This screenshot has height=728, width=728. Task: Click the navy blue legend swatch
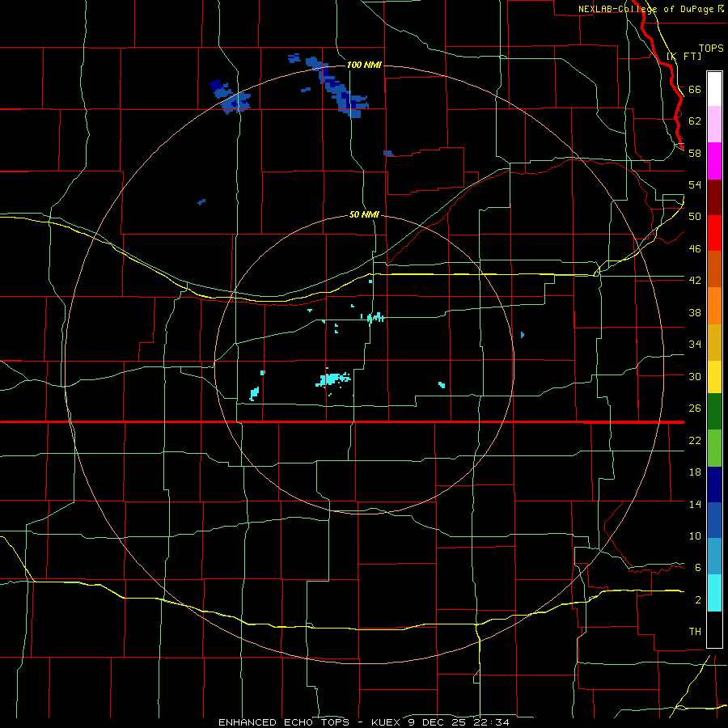(x=714, y=485)
